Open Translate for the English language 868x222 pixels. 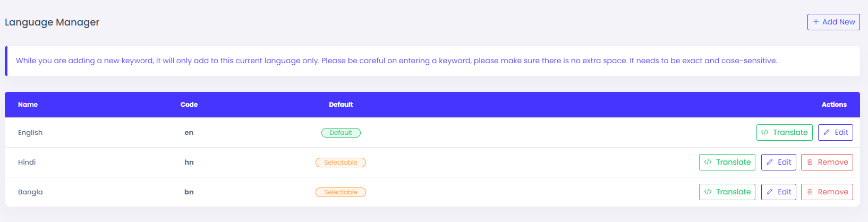pos(784,132)
